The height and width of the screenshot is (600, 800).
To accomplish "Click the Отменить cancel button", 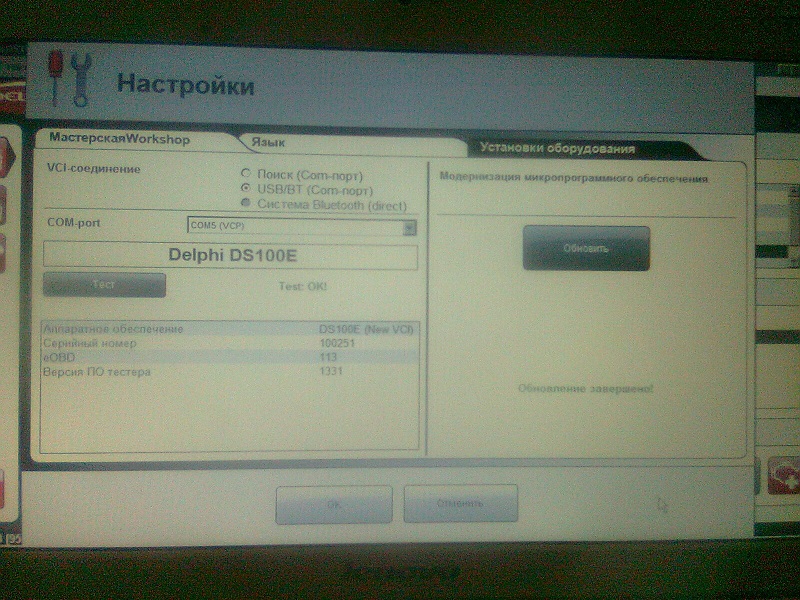I will click(460, 504).
